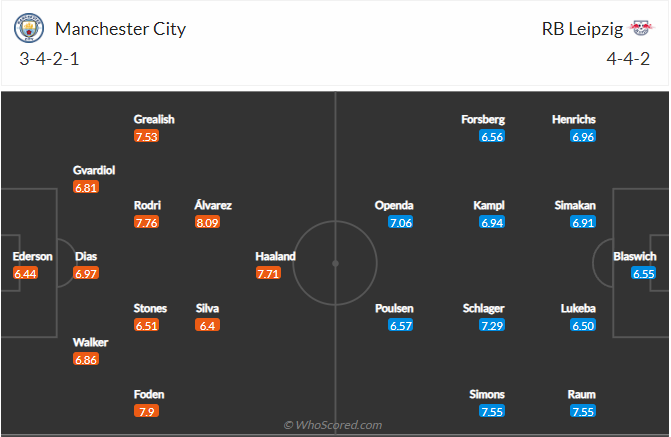Select Forsberg's player name
Viewport: 671px width, 437px height.
tap(483, 119)
